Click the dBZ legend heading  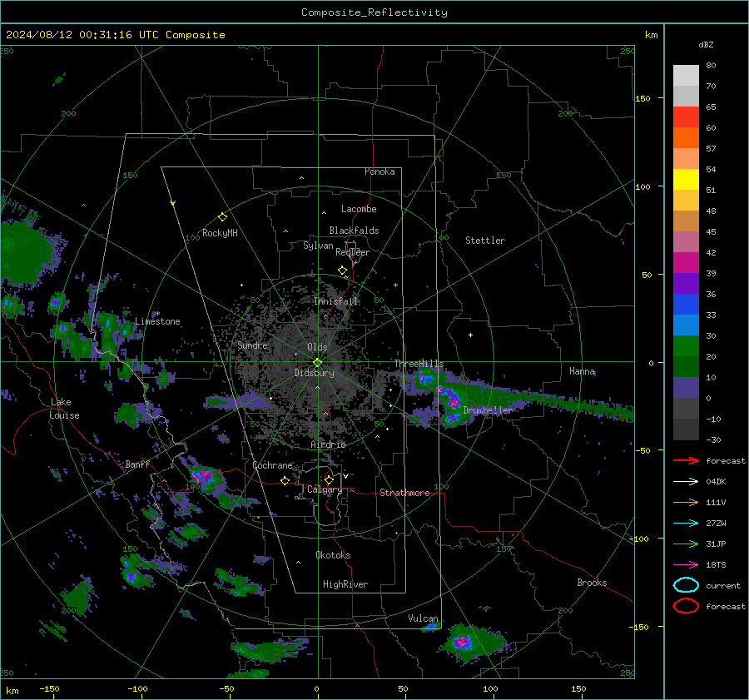click(x=706, y=44)
